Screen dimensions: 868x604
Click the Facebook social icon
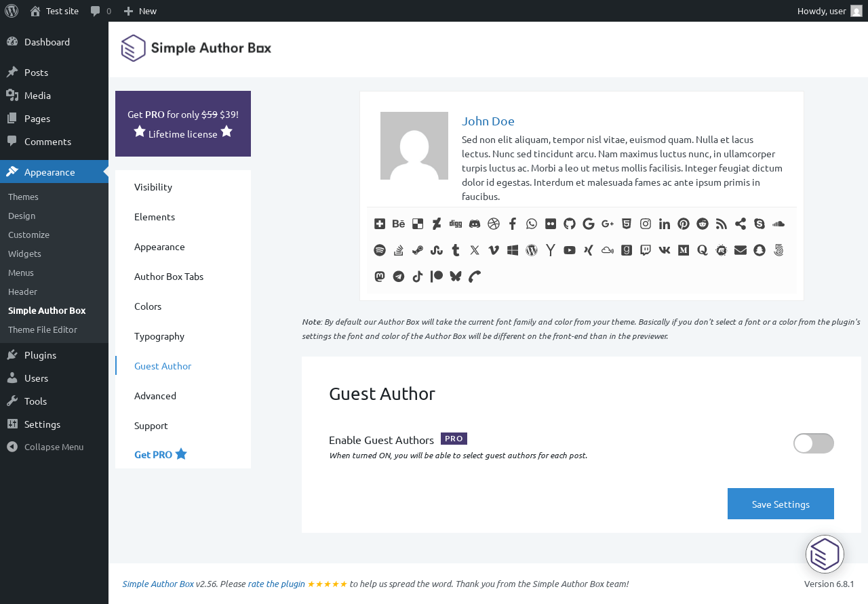point(513,224)
